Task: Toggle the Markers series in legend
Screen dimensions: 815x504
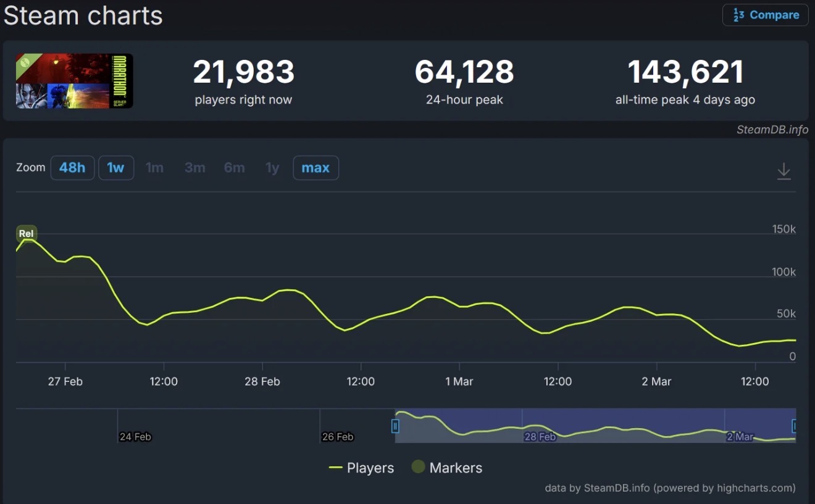Action: (x=447, y=468)
